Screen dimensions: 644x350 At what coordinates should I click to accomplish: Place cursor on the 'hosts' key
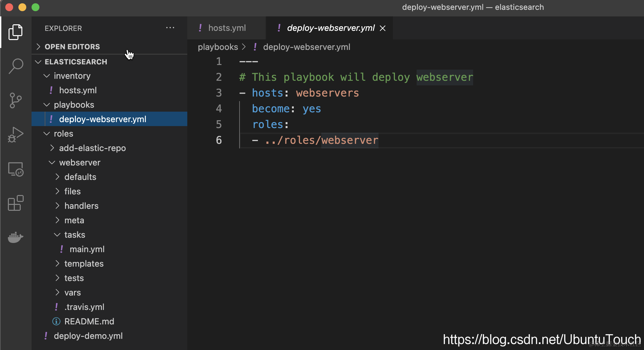pyautogui.click(x=267, y=93)
